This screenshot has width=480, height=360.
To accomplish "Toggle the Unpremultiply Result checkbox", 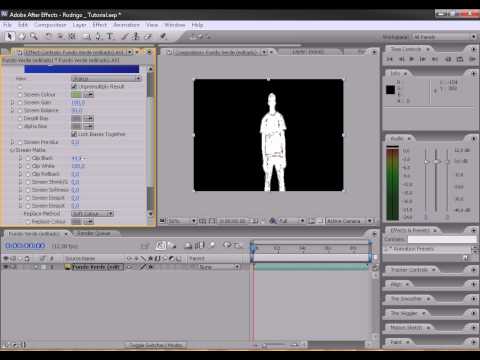I will click(x=74, y=86).
